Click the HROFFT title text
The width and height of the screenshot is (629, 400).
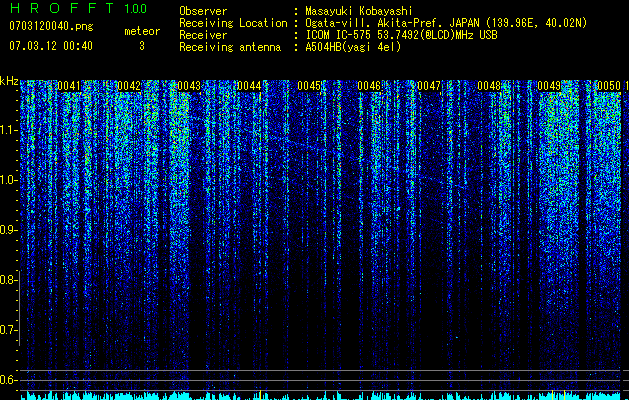[x=62, y=8]
